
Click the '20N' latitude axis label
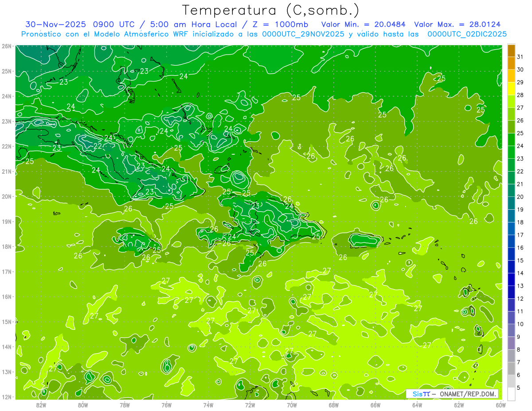(x=6, y=196)
